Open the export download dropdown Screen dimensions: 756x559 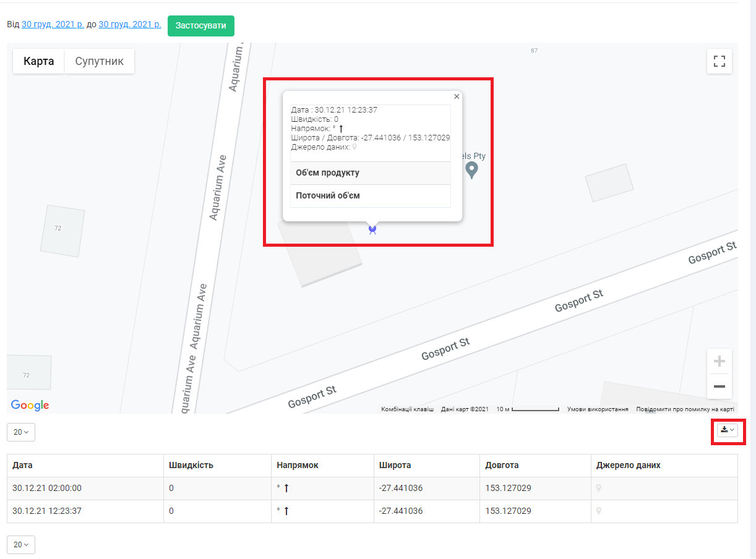click(727, 430)
